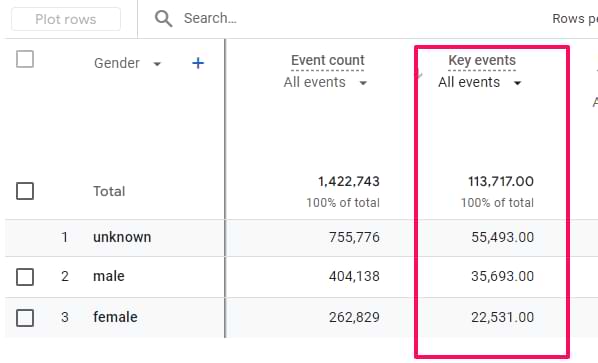Click the magnifying glass search icon
Viewport: 598px width, 363px height.
point(163,18)
